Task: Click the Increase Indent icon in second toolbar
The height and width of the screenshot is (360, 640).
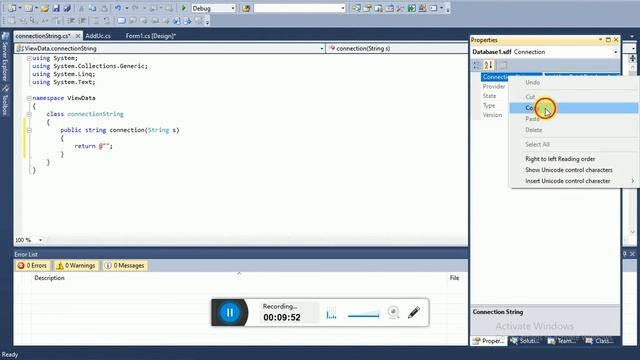Action: pyautogui.click(x=82, y=20)
